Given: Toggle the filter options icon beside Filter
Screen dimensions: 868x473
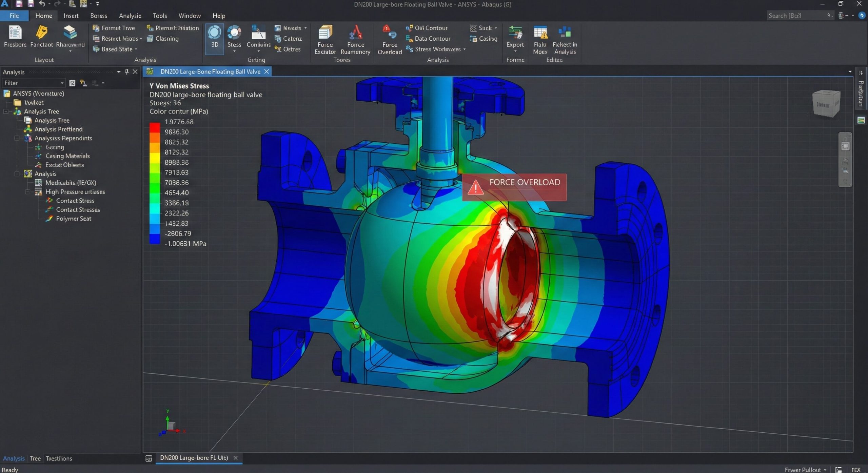Looking at the screenshot, I should point(72,83).
